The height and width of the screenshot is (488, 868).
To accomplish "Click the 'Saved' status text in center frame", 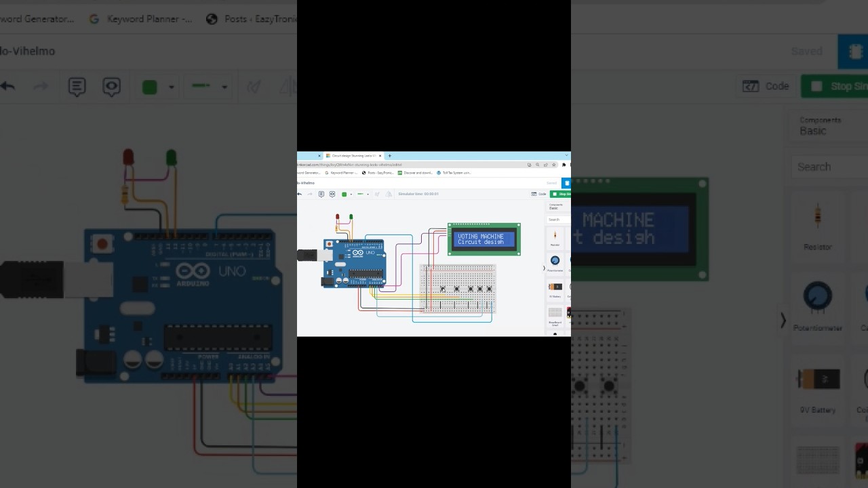I will click(551, 183).
